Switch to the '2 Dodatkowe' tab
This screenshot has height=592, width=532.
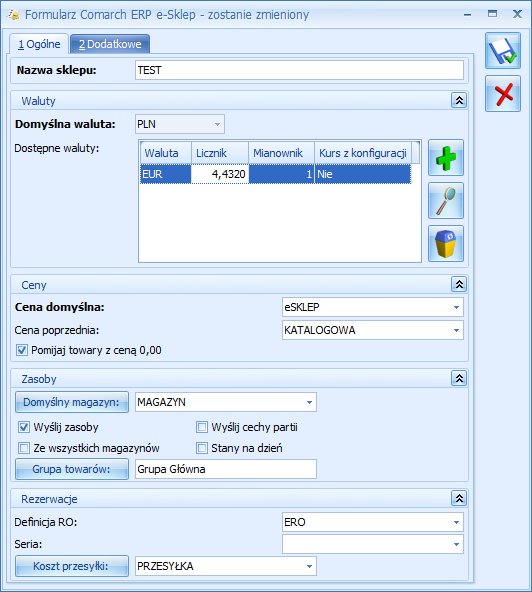pos(110,44)
